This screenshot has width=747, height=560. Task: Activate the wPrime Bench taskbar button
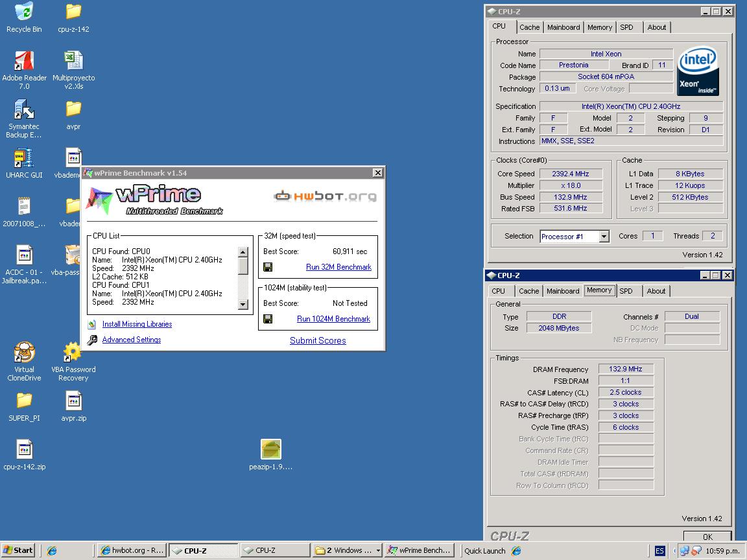click(x=420, y=550)
